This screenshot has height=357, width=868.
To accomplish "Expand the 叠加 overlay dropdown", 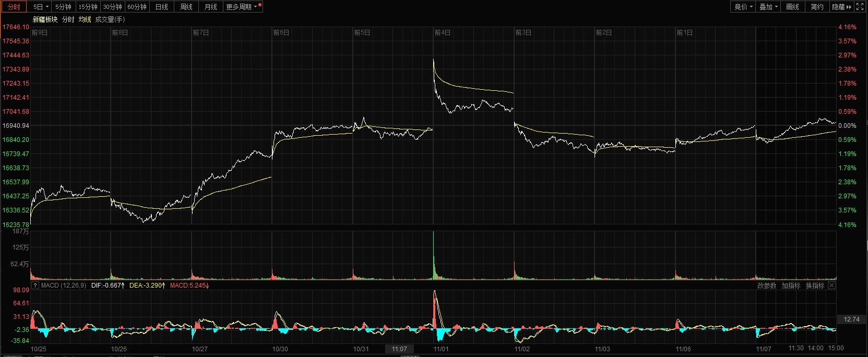I will [768, 7].
